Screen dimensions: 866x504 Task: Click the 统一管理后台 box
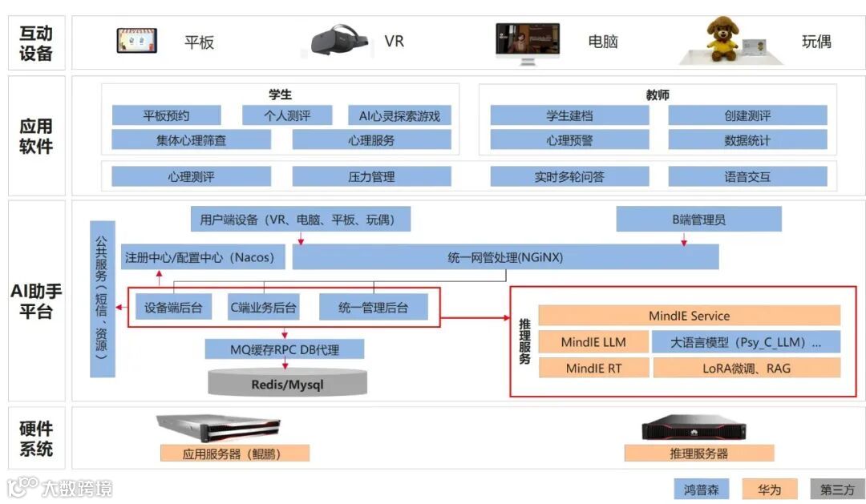[x=374, y=307]
